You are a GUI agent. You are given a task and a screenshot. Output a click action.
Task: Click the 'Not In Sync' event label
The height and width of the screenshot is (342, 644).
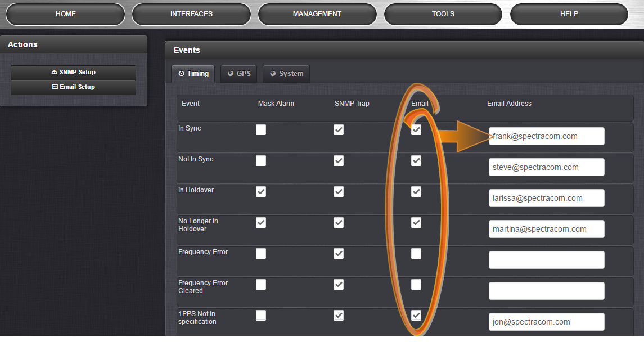coord(196,159)
